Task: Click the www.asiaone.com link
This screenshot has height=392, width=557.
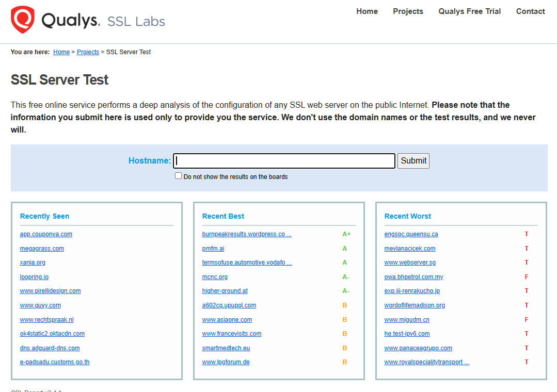Action: [227, 320]
